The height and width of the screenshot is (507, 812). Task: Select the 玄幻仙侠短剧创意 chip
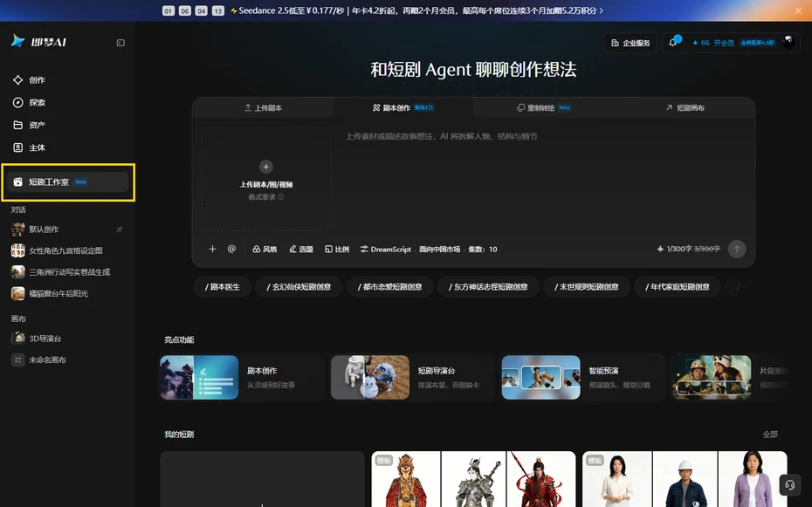299,286
